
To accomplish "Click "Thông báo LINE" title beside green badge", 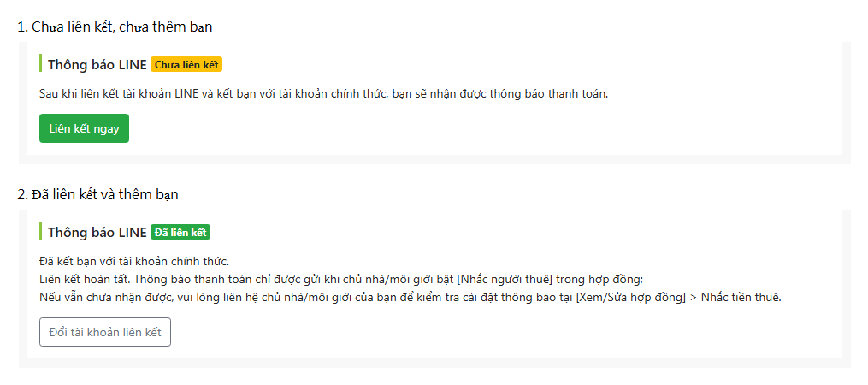I will pyautogui.click(x=97, y=233).
